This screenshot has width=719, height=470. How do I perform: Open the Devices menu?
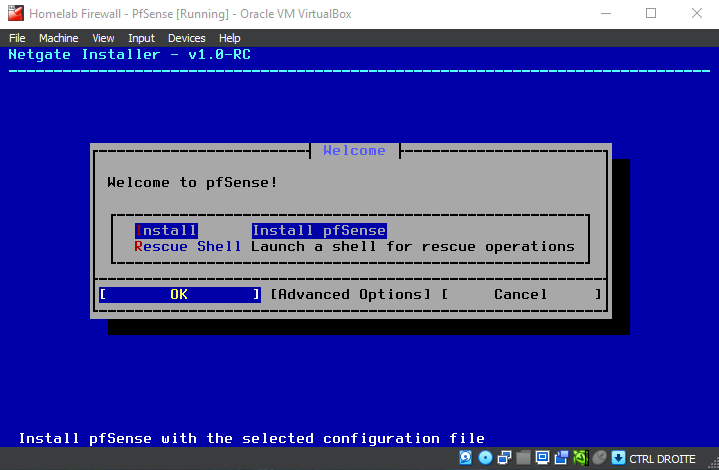point(187,38)
